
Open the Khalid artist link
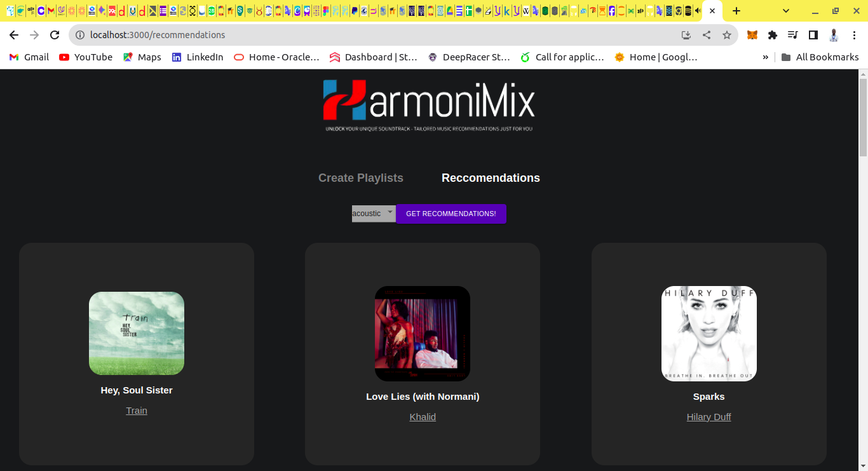[x=423, y=417]
